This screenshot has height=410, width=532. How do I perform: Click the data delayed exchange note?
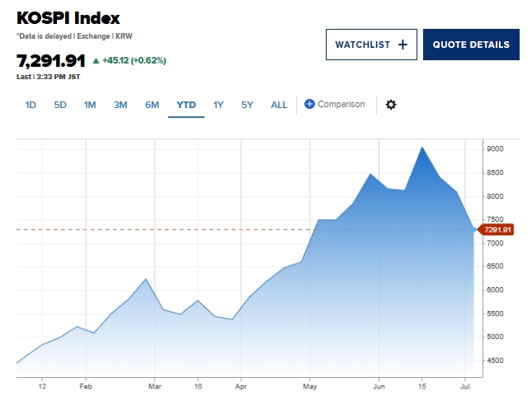(x=74, y=36)
